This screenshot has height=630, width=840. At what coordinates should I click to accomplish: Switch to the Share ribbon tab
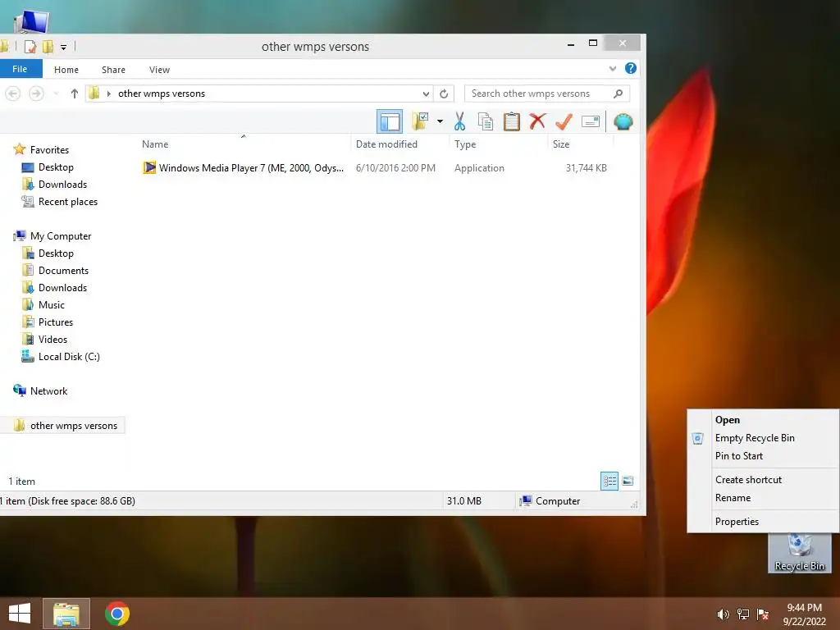(113, 70)
